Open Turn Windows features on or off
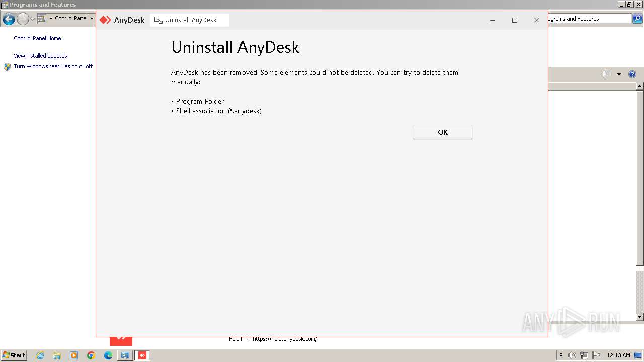The image size is (644, 362). click(x=53, y=66)
